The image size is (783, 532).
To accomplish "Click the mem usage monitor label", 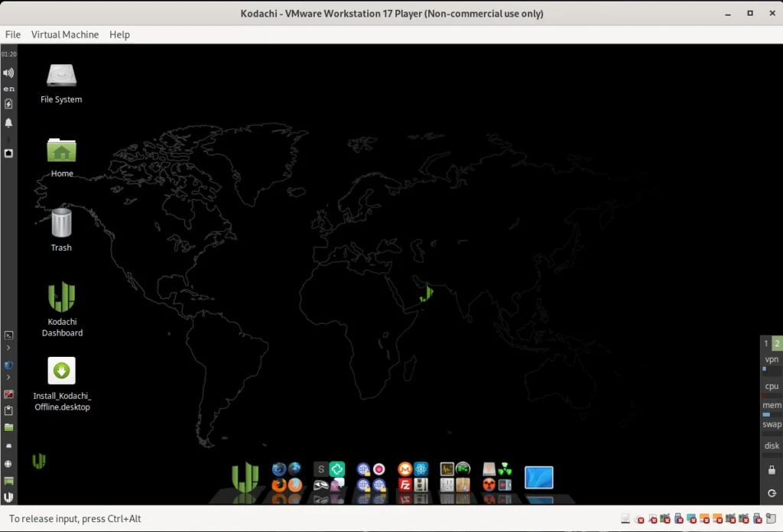I will (772, 405).
